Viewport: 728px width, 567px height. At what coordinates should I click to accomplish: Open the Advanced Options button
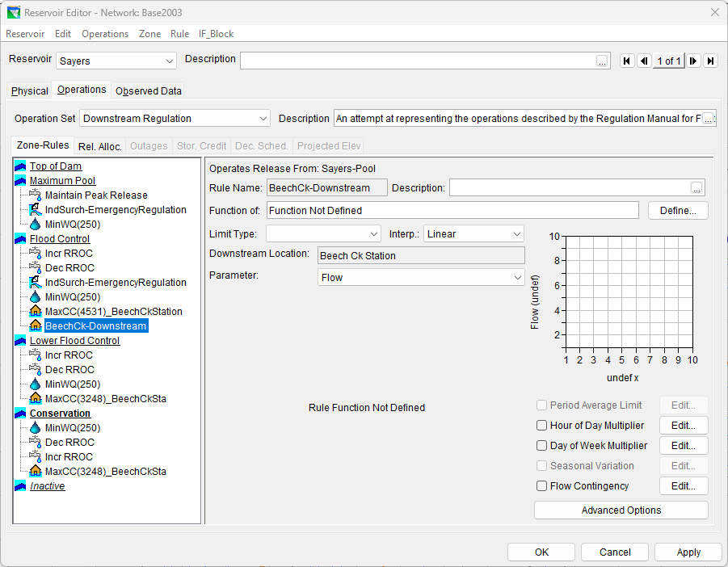coord(621,510)
